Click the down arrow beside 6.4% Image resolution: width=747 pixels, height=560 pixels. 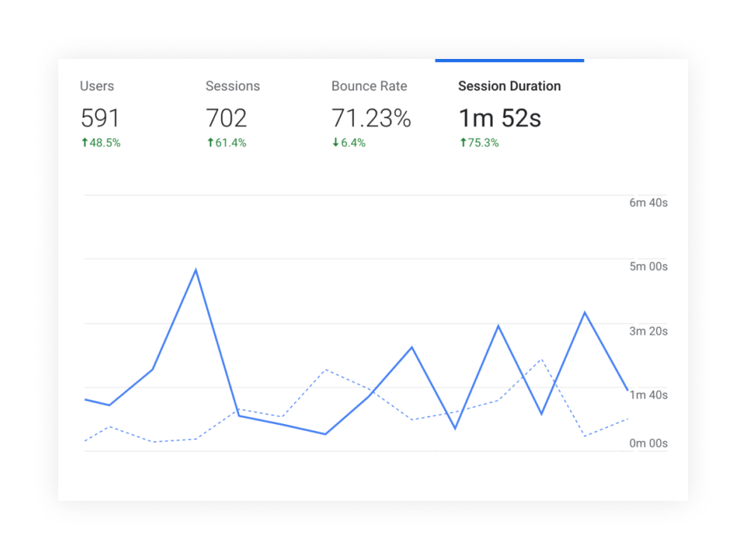pyautogui.click(x=335, y=143)
